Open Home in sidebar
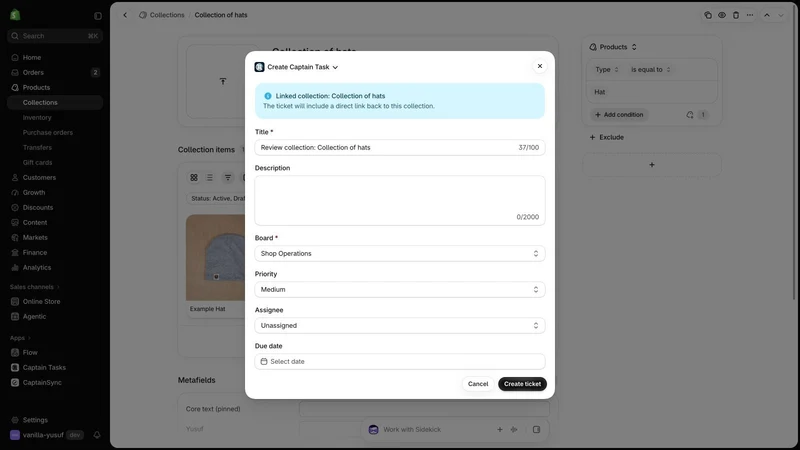 (55, 58)
